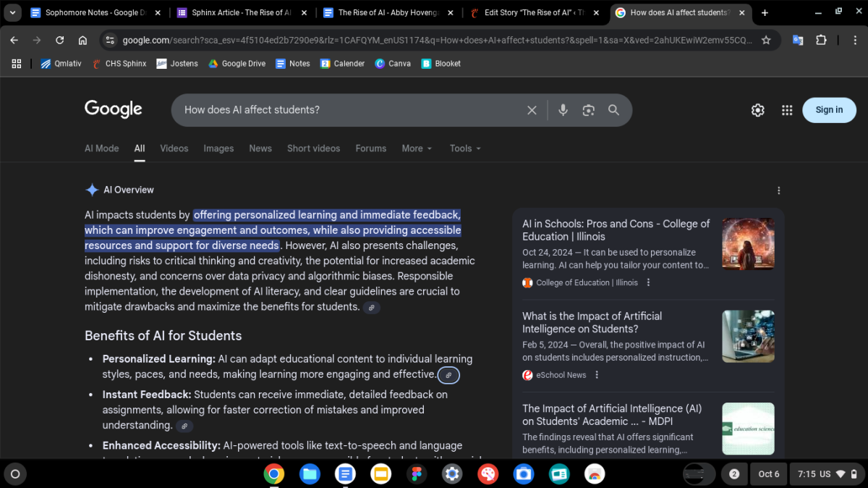The width and height of the screenshot is (868, 488).
Task: Open the tab search chevron dropdown
Action: (x=12, y=13)
